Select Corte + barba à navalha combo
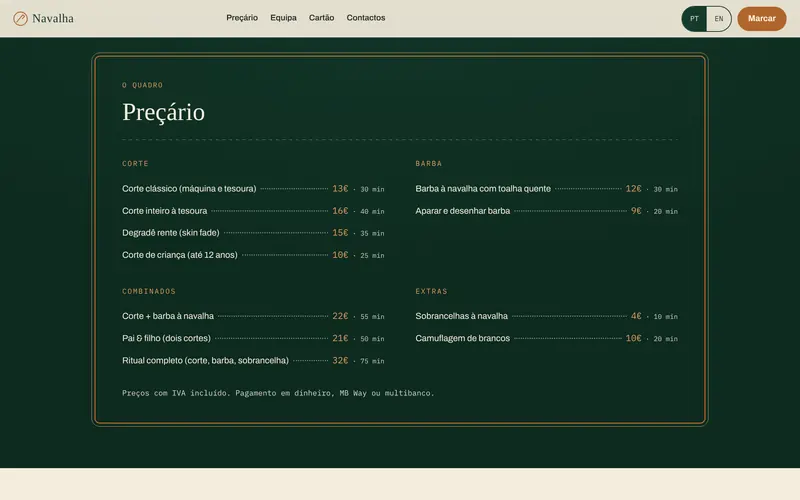The image size is (800, 500). 167,316
